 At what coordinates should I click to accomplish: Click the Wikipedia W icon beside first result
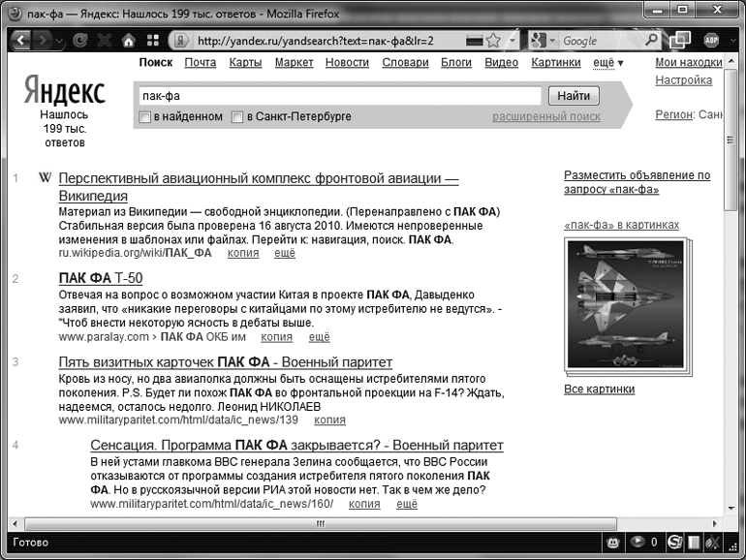(x=44, y=178)
